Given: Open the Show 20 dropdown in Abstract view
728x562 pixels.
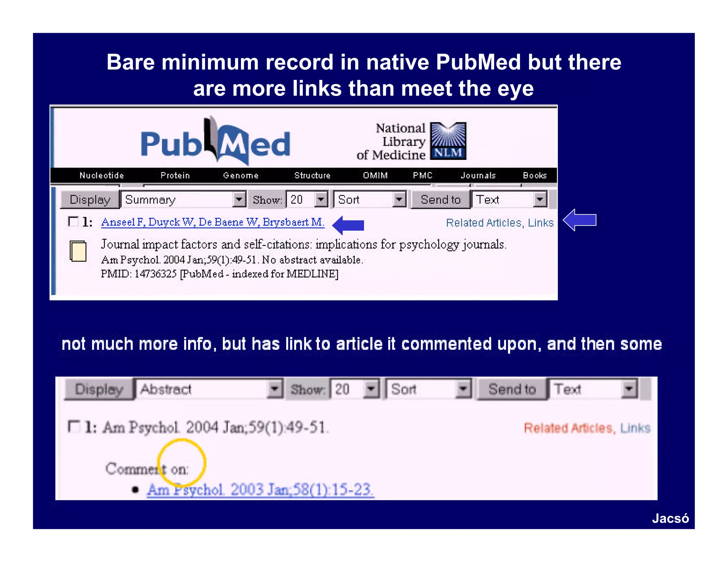Looking at the screenshot, I should (355, 389).
